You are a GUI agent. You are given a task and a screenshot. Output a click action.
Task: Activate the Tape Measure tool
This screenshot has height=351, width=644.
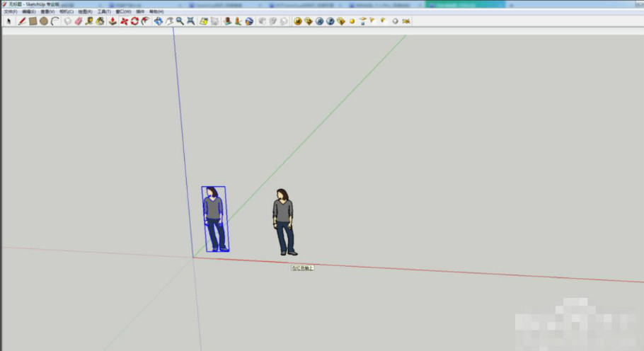coord(89,21)
